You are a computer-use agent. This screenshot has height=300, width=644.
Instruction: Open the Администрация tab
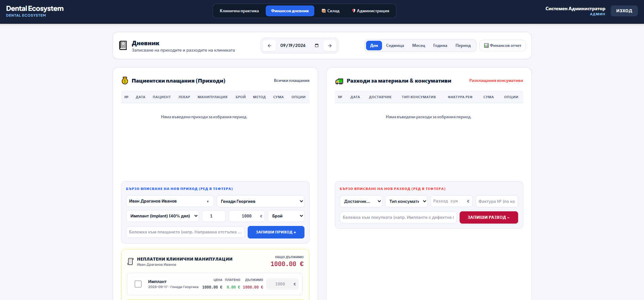click(x=370, y=11)
